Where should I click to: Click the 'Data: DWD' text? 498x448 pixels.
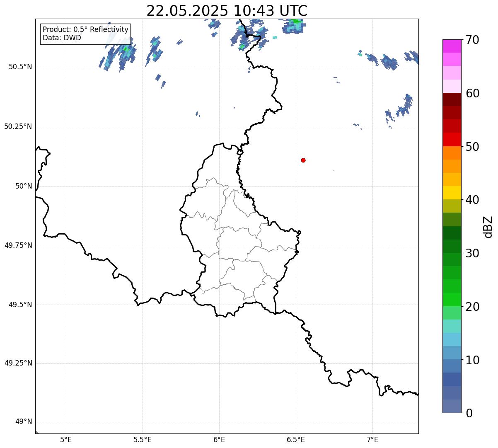[62, 38]
